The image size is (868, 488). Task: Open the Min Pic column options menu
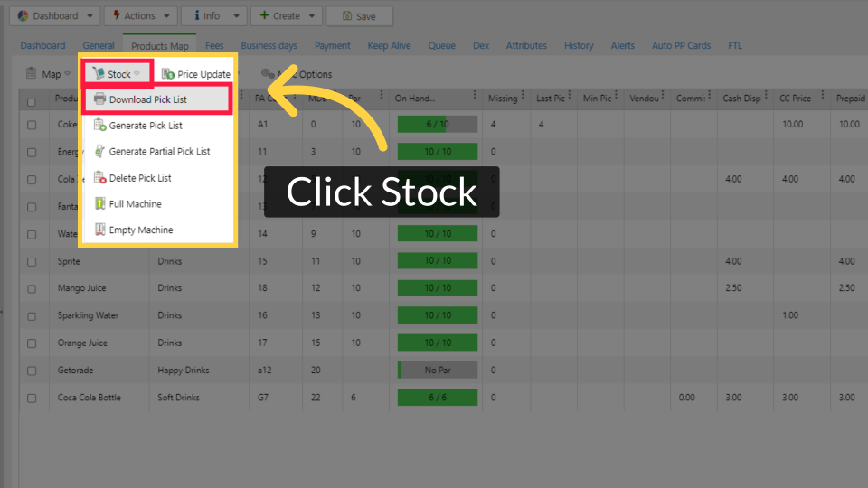click(x=616, y=95)
